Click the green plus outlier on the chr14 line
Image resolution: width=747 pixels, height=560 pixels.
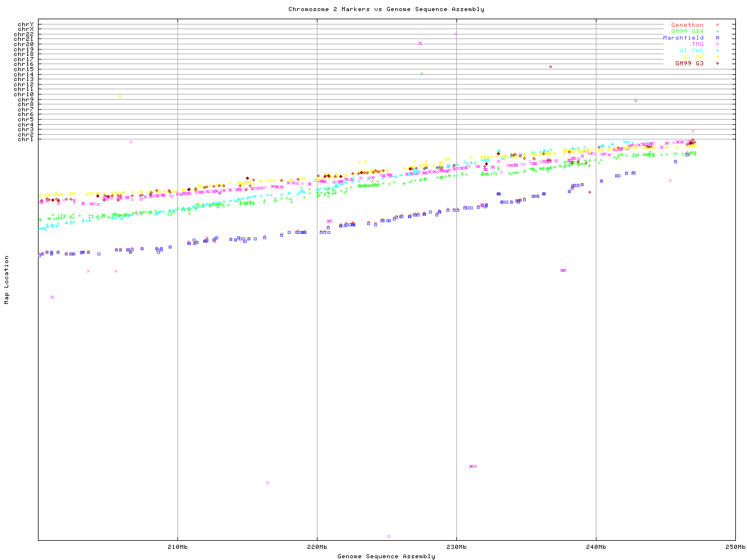tap(421, 73)
